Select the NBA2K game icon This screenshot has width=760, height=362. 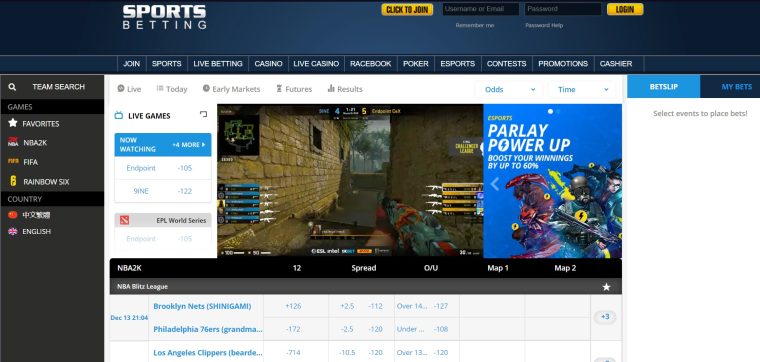pyautogui.click(x=13, y=142)
